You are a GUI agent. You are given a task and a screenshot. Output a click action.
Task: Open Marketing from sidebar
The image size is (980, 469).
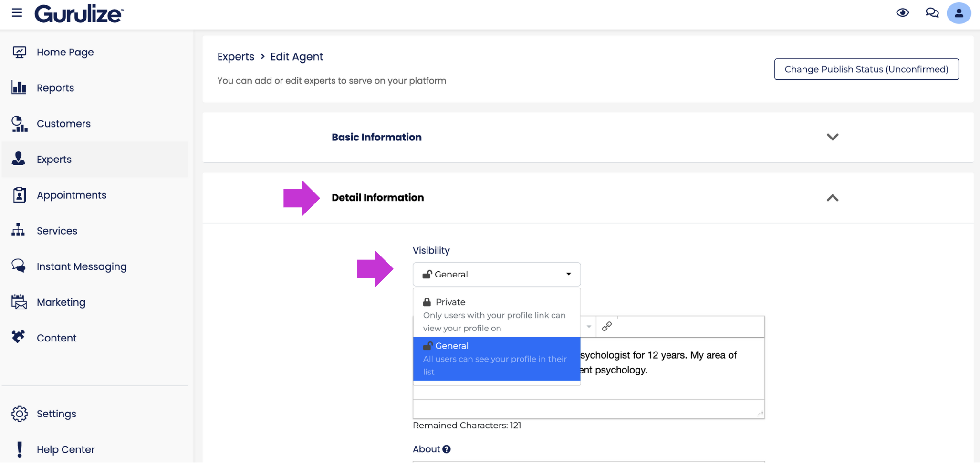[x=61, y=302]
